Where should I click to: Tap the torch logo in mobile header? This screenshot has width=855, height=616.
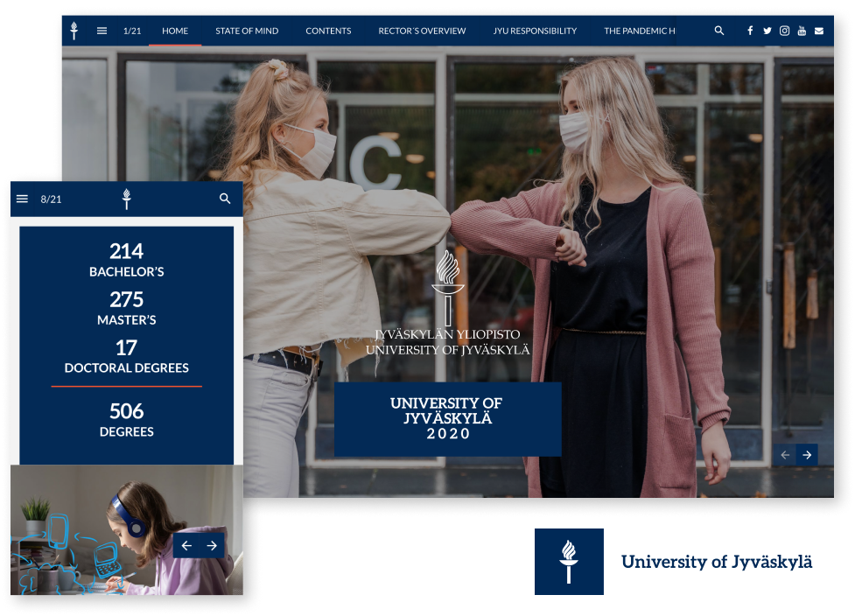pyautogui.click(x=126, y=199)
